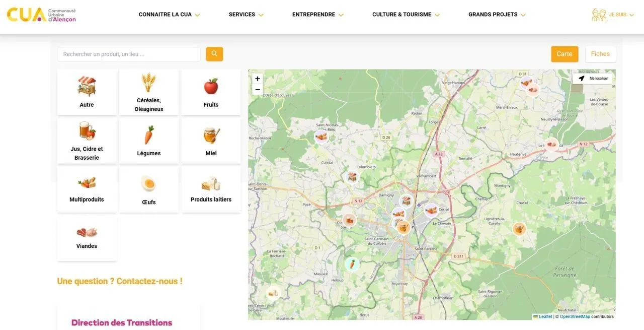Activate the Me localiser button
The height and width of the screenshot is (330, 644).
click(x=593, y=79)
